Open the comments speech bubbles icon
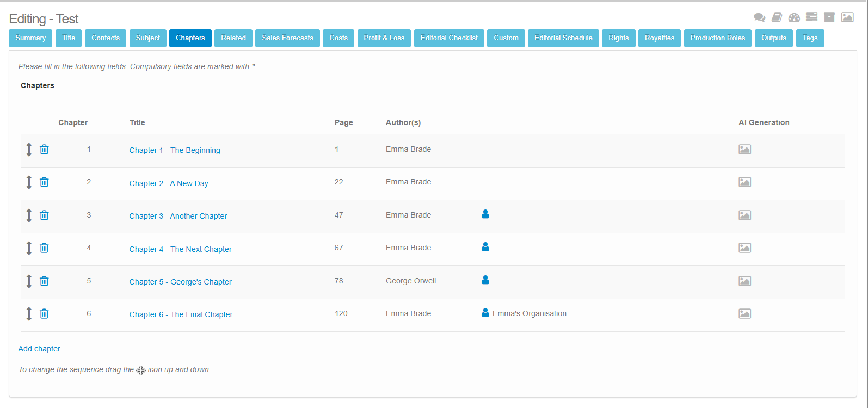The width and height of the screenshot is (868, 408). pos(759,17)
